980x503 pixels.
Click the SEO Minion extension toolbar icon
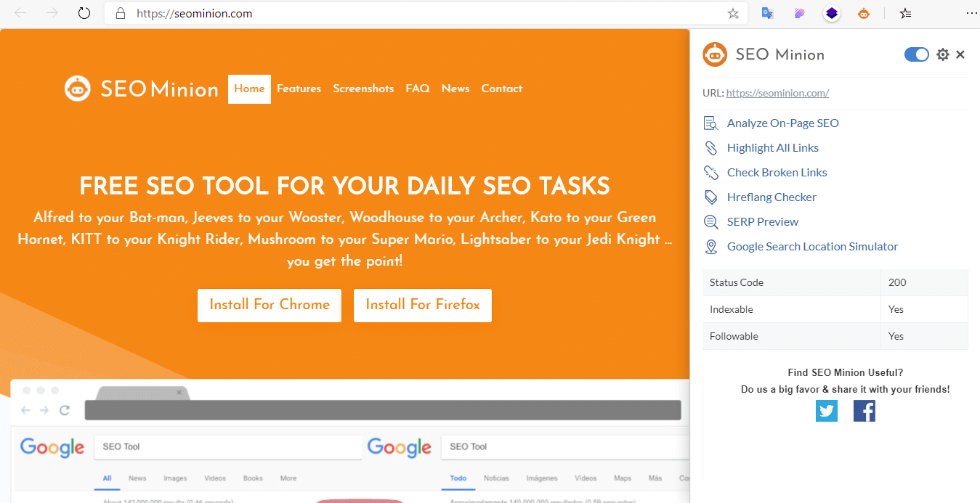tap(864, 13)
